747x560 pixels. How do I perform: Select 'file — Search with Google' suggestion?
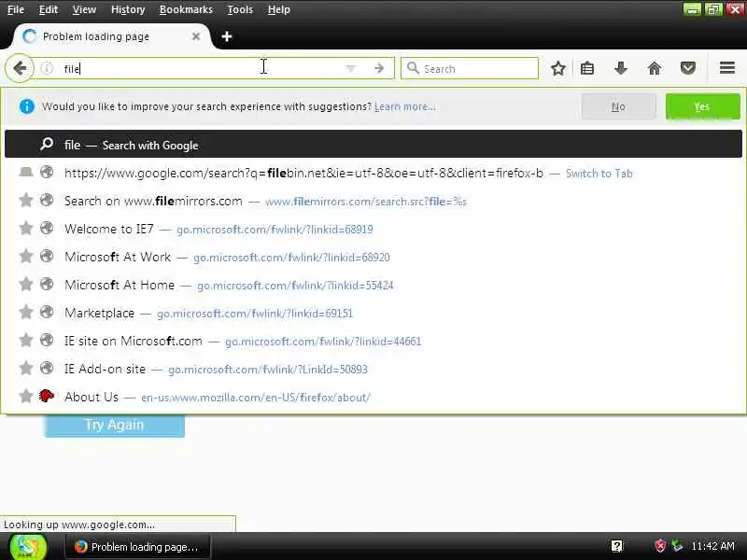[373, 145]
